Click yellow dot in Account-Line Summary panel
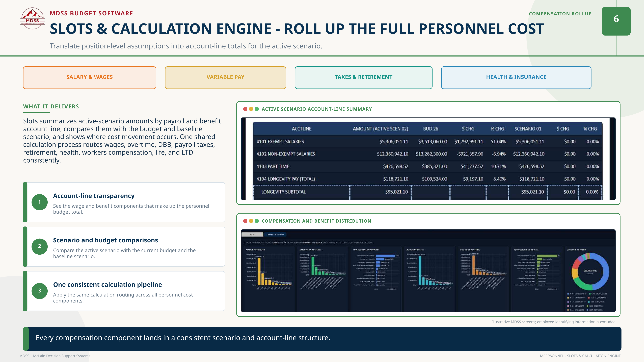This screenshot has width=644, height=362. (251, 109)
